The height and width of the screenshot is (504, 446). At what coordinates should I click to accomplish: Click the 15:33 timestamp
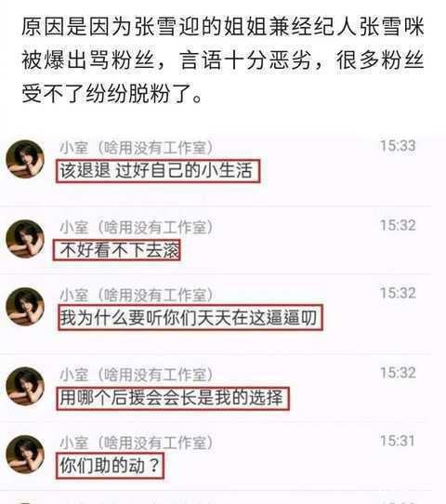tap(398, 146)
